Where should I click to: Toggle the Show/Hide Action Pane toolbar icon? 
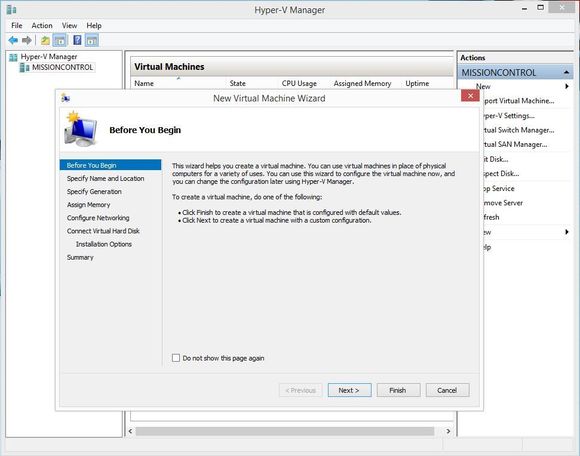(x=92, y=40)
